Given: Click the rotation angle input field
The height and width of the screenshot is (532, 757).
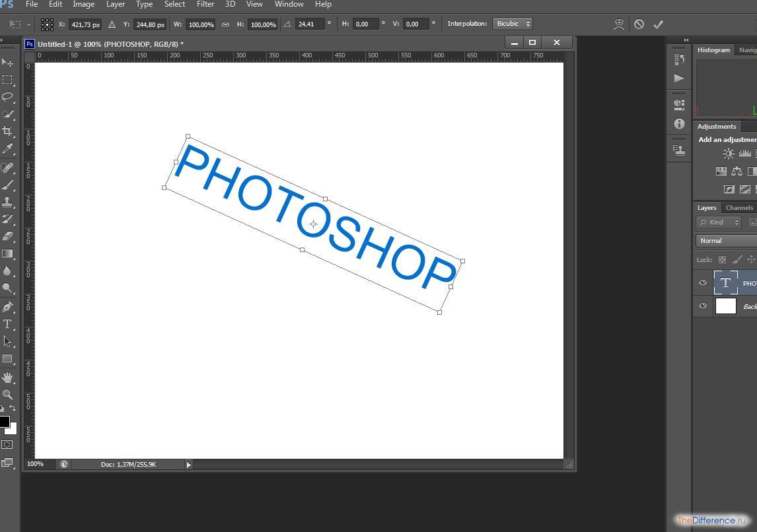Looking at the screenshot, I should point(310,24).
